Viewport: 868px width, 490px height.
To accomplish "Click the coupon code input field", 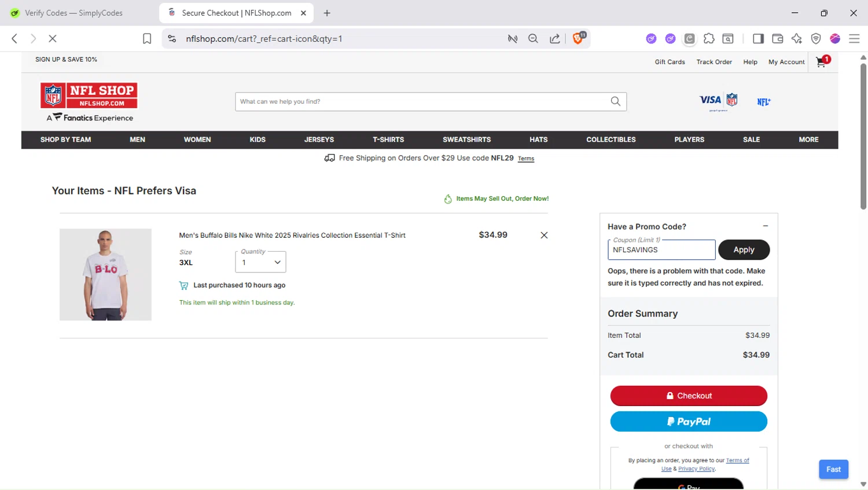I will tap(661, 250).
